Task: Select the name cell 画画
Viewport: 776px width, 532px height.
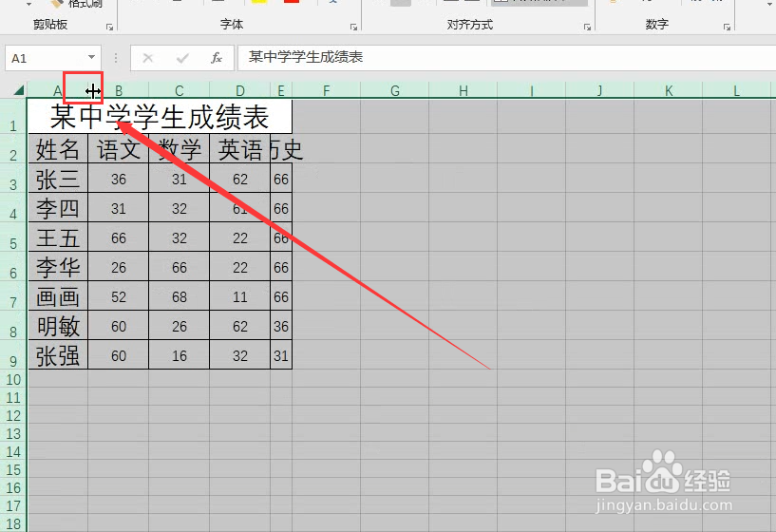Action: (58, 296)
